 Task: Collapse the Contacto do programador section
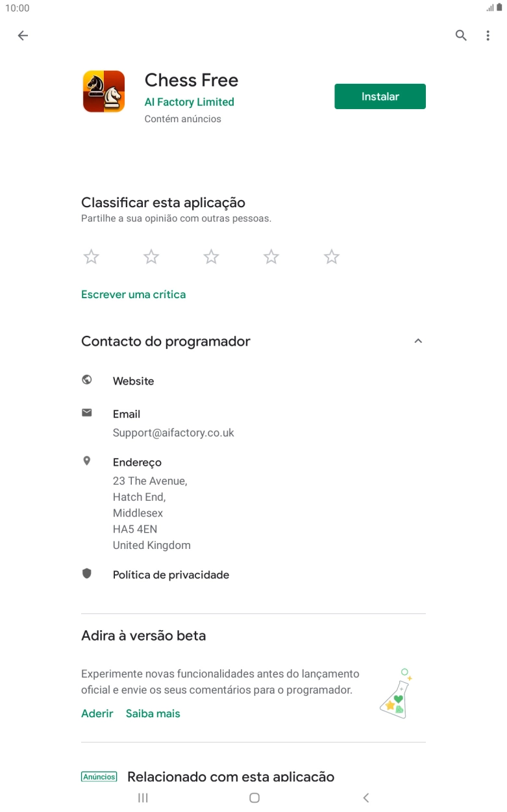click(x=419, y=340)
